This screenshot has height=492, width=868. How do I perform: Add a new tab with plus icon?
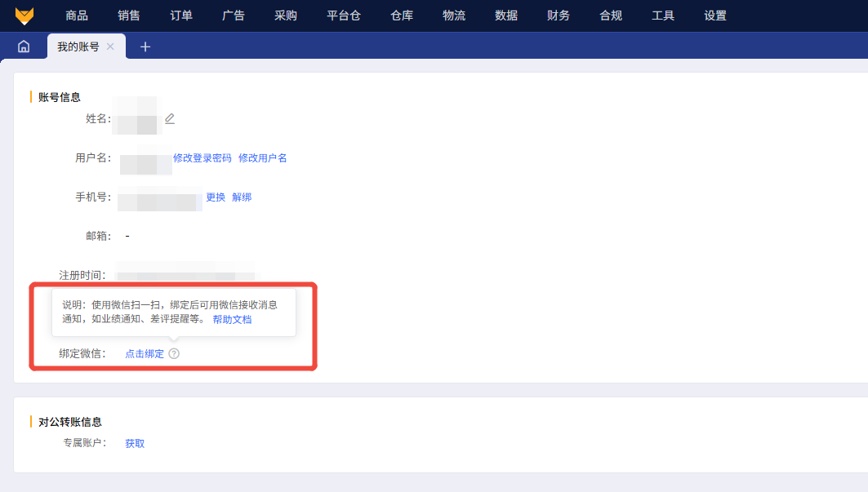click(x=145, y=47)
